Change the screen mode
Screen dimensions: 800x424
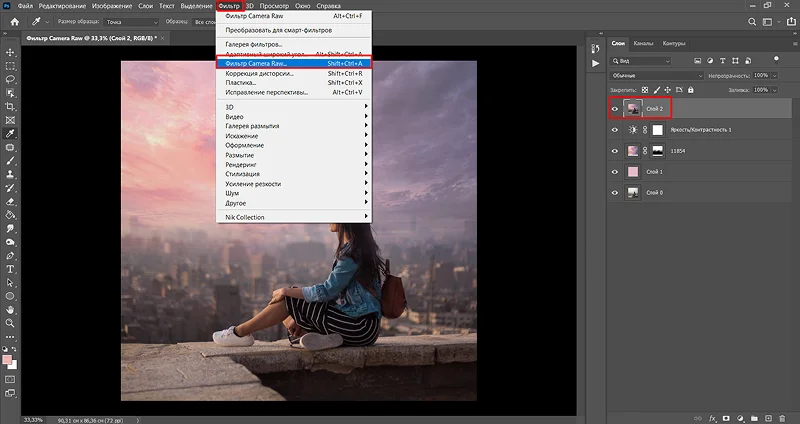pos(10,394)
